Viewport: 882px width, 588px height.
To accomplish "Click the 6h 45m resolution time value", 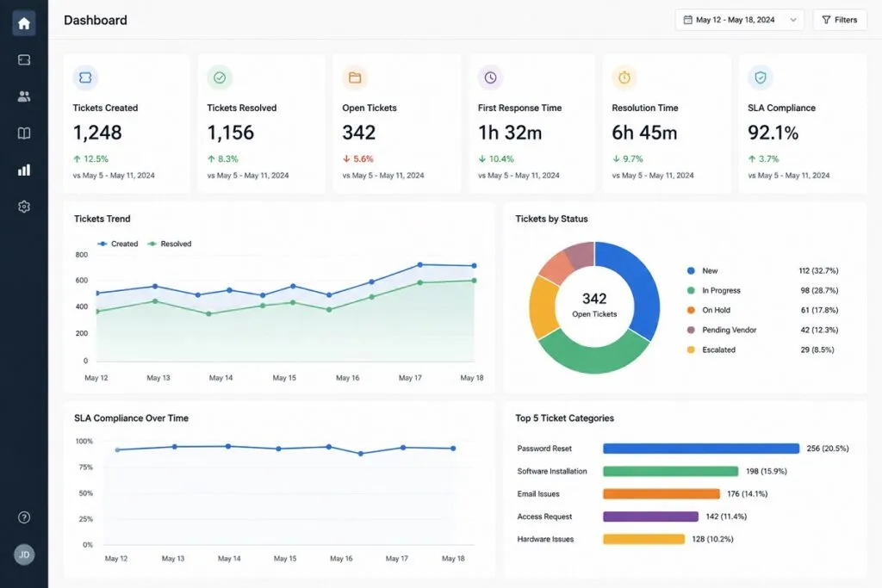I will coord(644,133).
